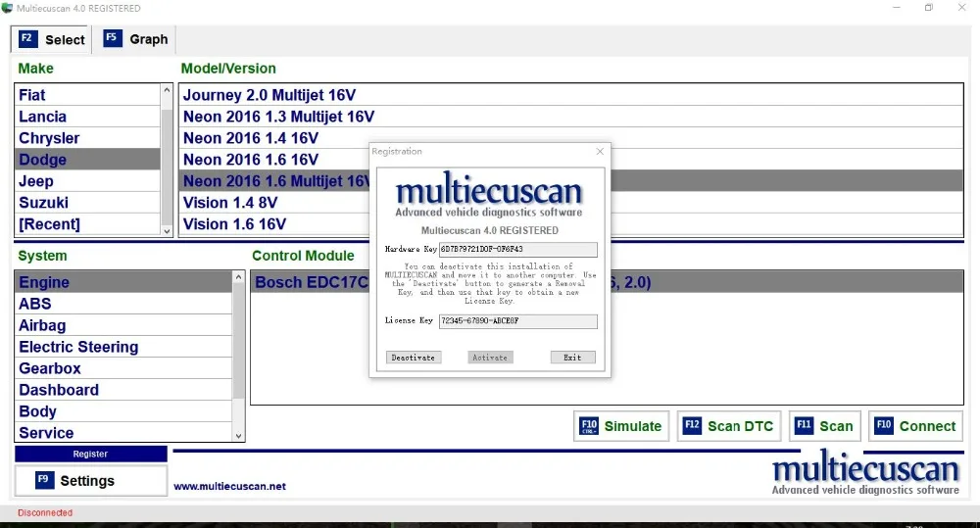The width and height of the screenshot is (980, 528).
Task: Select Engine in the System list
Action: click(x=123, y=282)
